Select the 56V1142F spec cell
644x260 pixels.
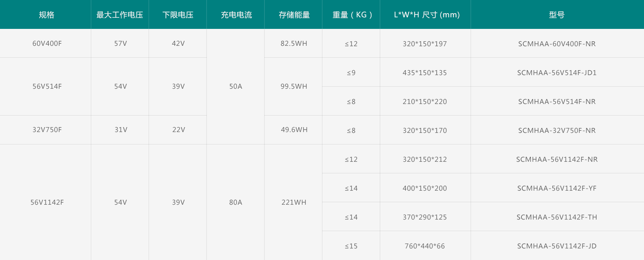(47, 202)
